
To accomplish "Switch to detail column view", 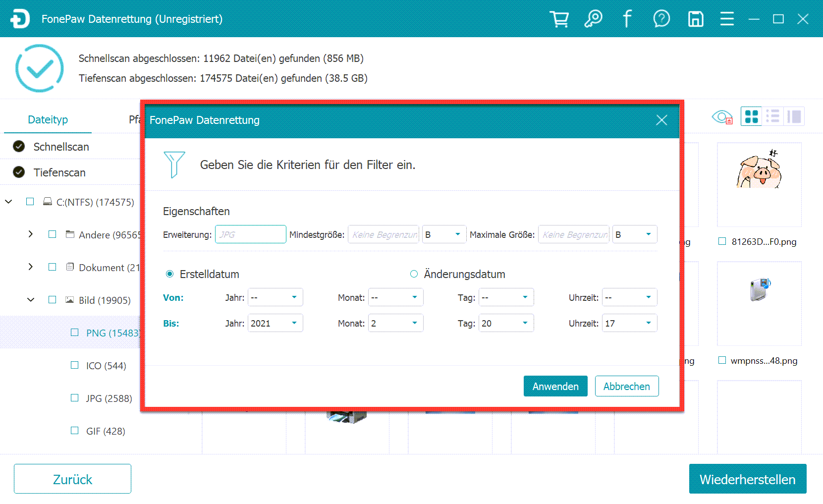I will click(x=794, y=116).
